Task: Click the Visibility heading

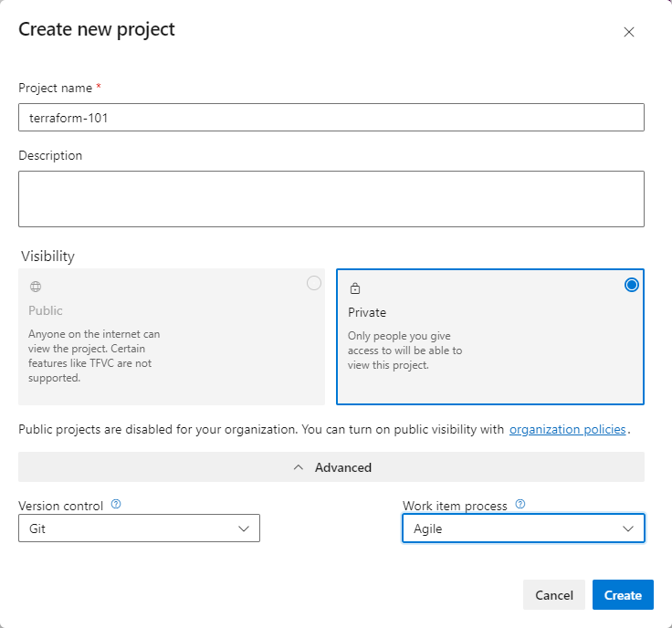Action: click(x=47, y=256)
